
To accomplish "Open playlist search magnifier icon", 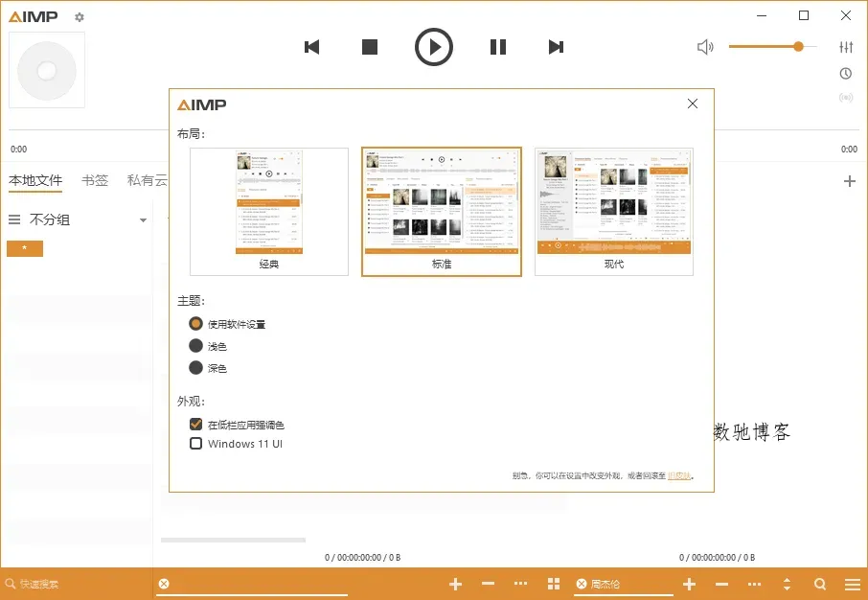I will (820, 584).
